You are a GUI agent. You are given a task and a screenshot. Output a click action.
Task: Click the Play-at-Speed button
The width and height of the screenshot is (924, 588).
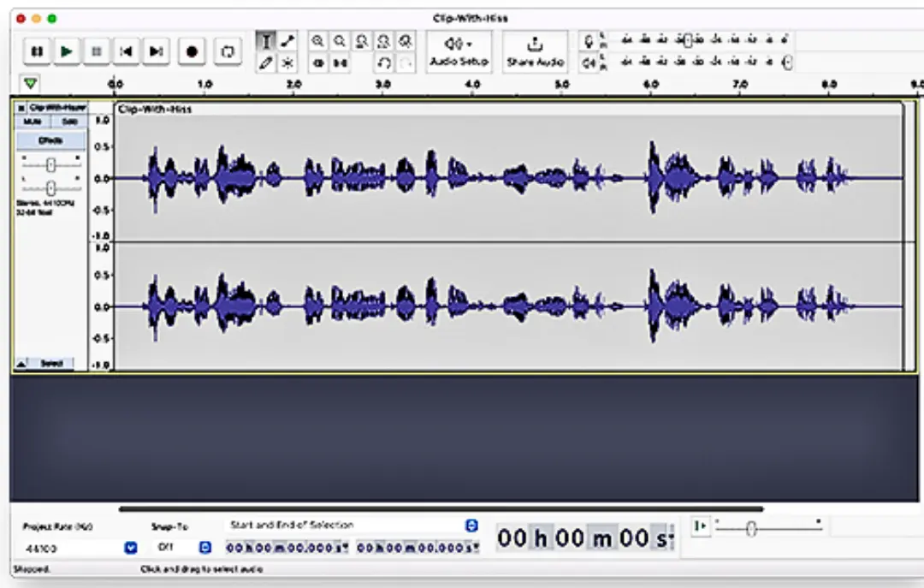(701, 526)
